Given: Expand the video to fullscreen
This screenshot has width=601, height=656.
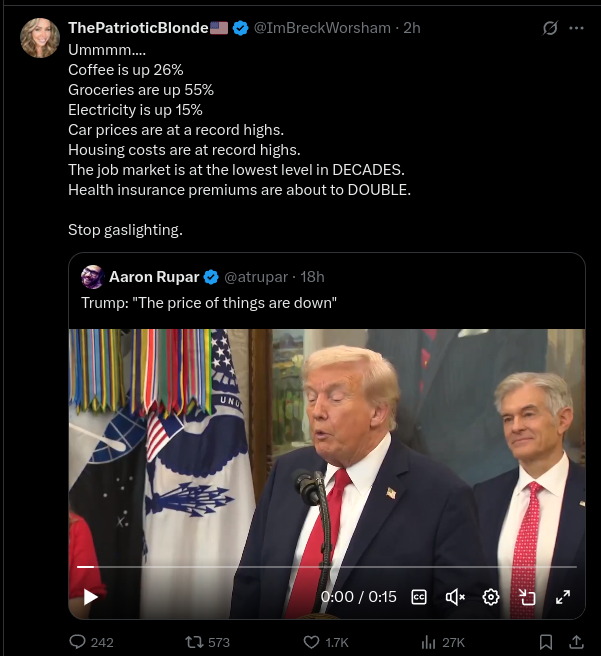Looking at the screenshot, I should [563, 597].
